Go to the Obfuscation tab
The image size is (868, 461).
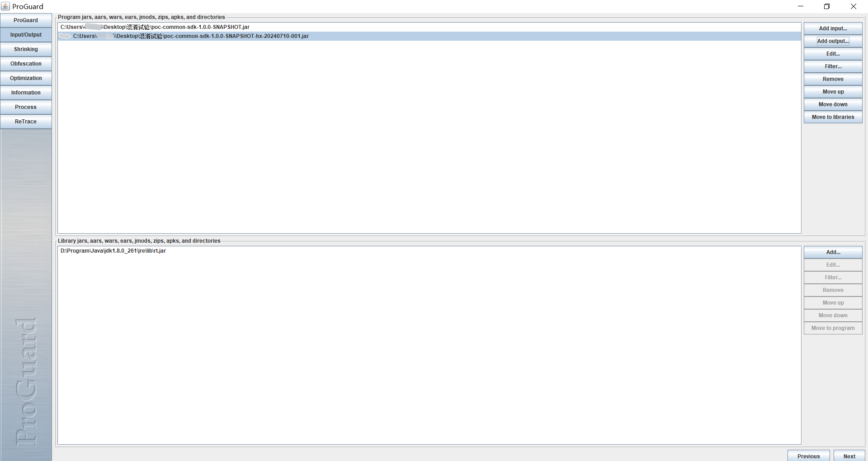click(x=26, y=64)
